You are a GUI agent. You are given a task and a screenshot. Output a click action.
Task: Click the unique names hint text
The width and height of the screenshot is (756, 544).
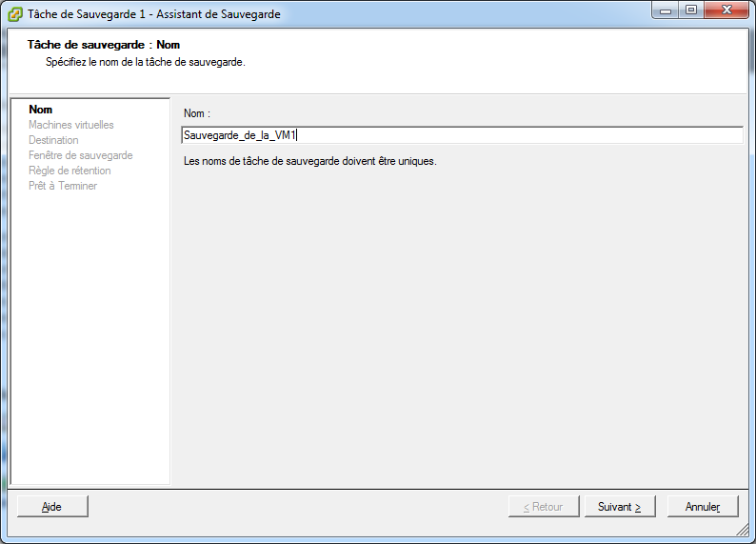pos(309,161)
